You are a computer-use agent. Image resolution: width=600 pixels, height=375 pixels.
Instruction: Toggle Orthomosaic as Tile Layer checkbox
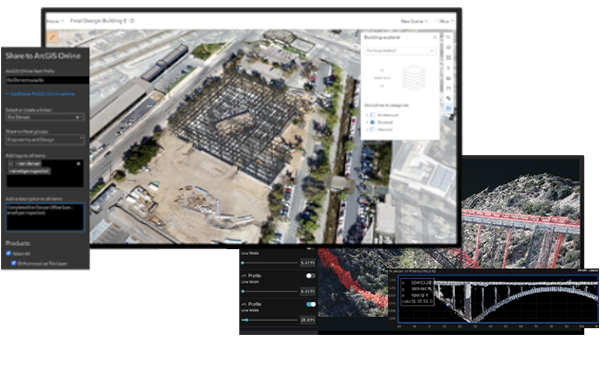14,263
